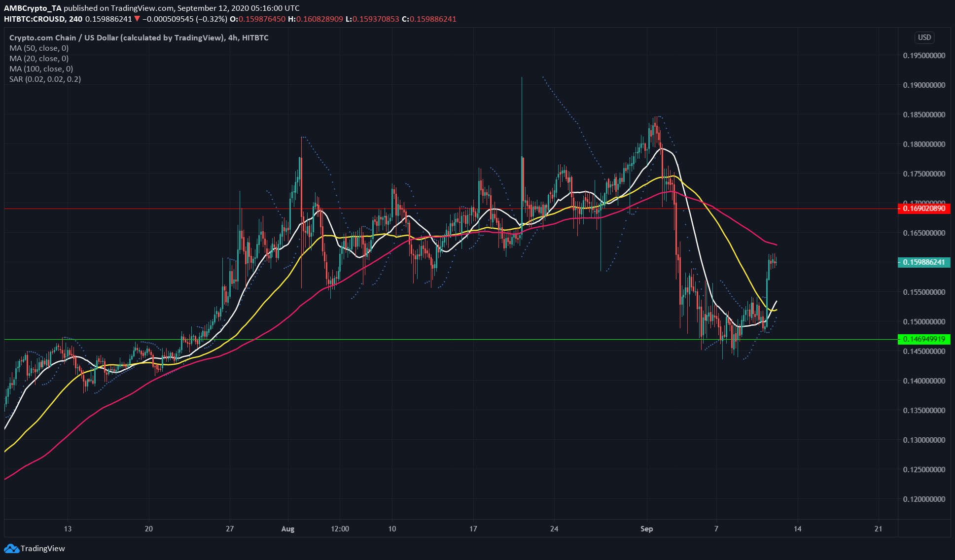Click the green 0.146949919 price label
The height and width of the screenshot is (560, 955).
924,339
